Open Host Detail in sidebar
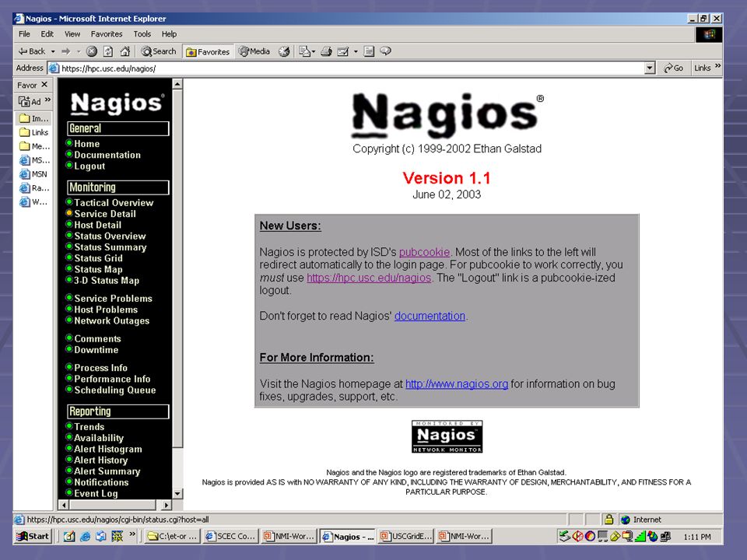This screenshot has width=747, height=560. (x=98, y=225)
